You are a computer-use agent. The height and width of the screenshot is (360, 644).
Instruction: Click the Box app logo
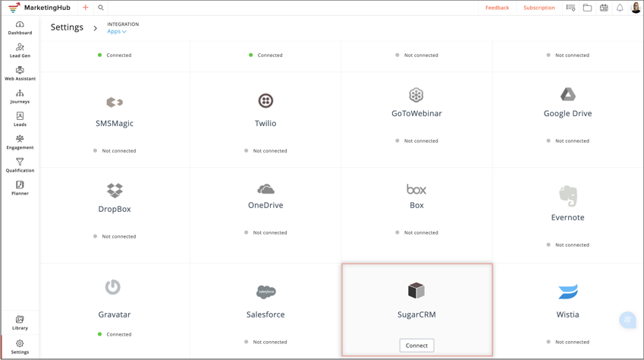point(416,189)
